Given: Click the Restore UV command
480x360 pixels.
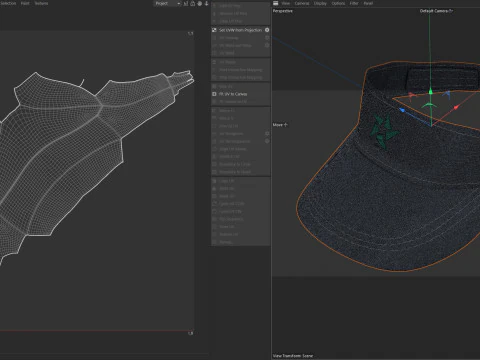Looking at the screenshot, I should (x=228, y=234).
